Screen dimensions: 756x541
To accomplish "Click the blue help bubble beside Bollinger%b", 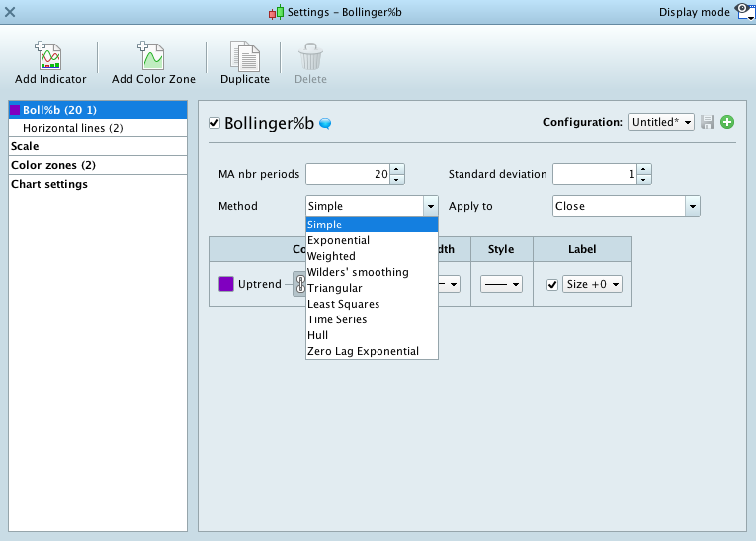I will [x=325, y=123].
